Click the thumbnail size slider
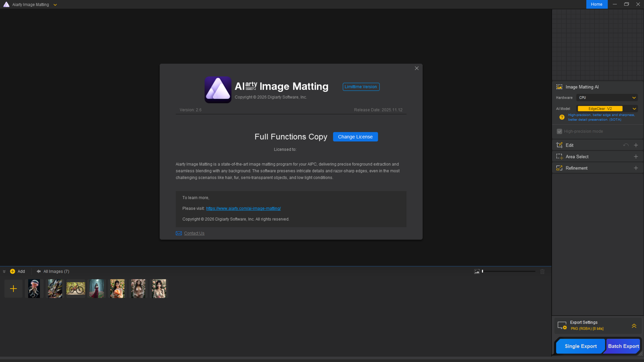The image size is (644, 362). pos(508,271)
